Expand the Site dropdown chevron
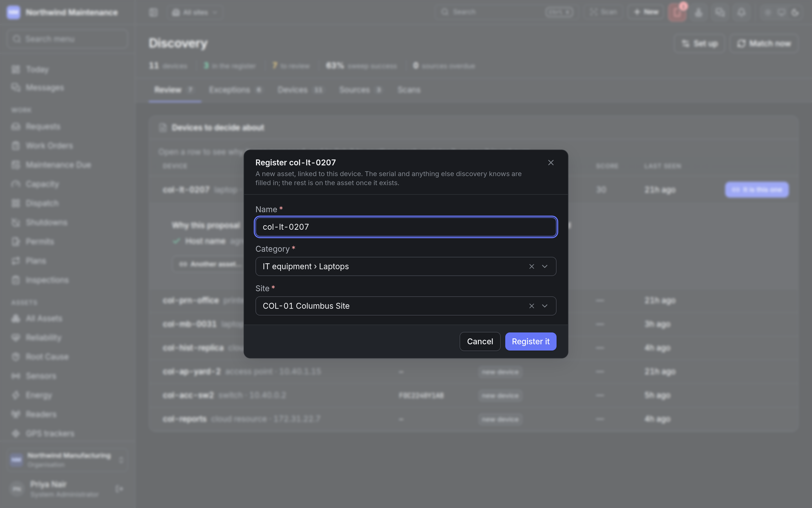 tap(545, 306)
